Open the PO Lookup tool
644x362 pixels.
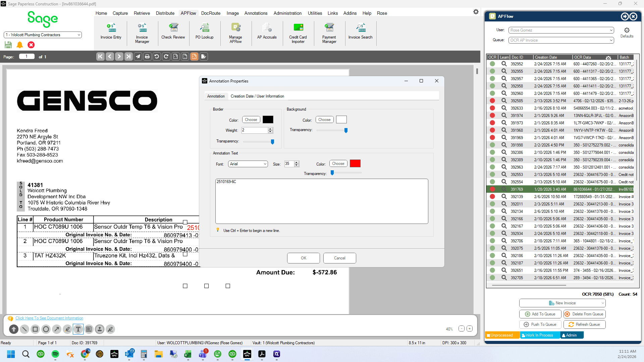(204, 32)
